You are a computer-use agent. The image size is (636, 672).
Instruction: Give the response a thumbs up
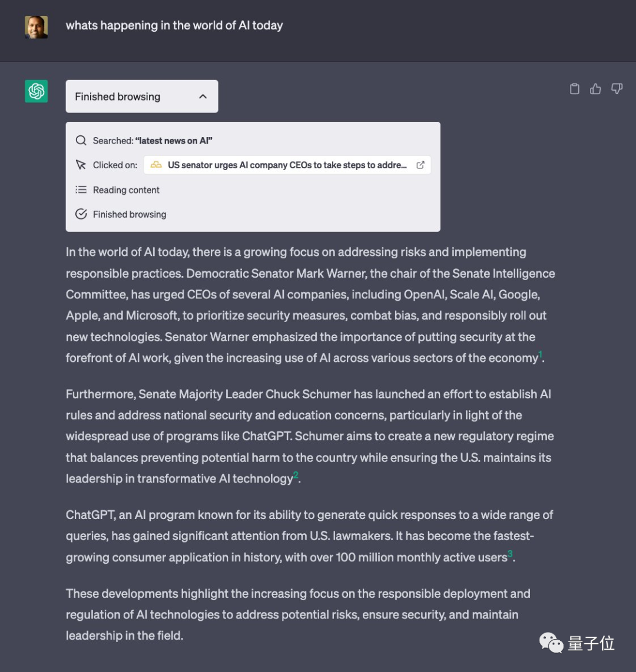tap(595, 88)
